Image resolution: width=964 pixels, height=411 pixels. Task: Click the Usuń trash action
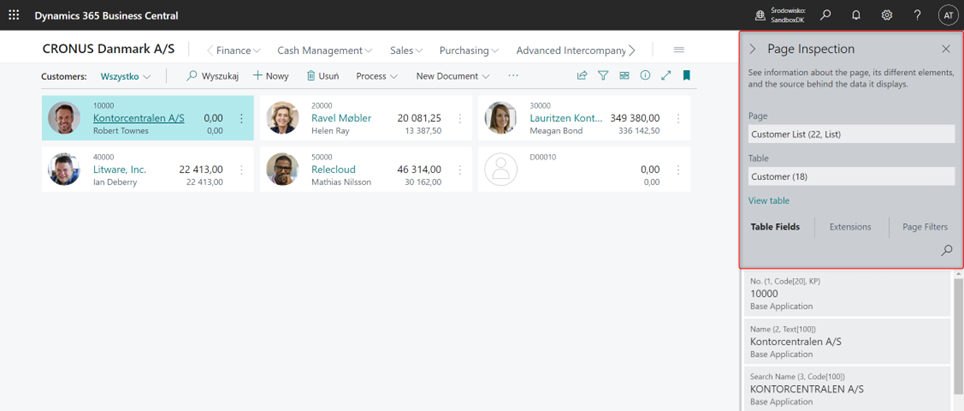click(323, 76)
